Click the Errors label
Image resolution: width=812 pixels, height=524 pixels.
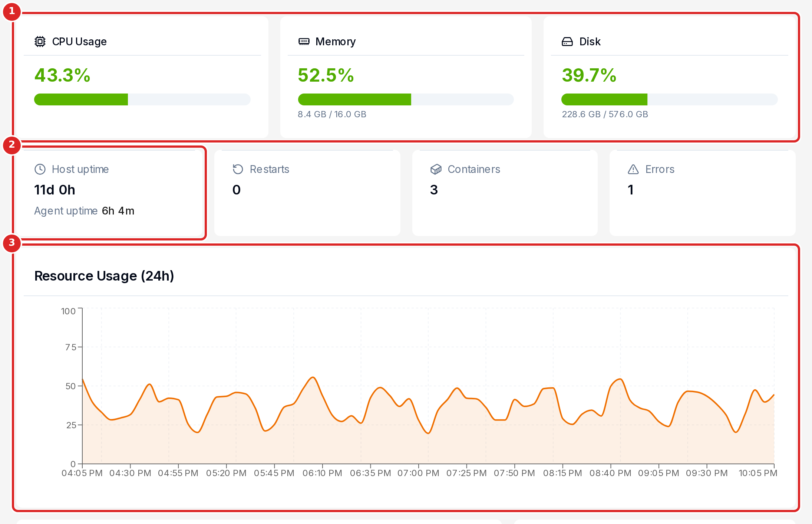(x=660, y=169)
